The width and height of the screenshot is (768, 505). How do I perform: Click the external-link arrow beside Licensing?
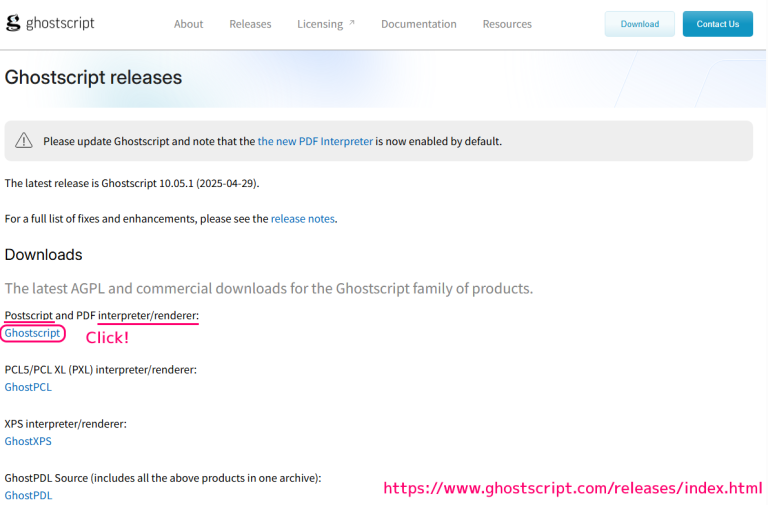351,23
